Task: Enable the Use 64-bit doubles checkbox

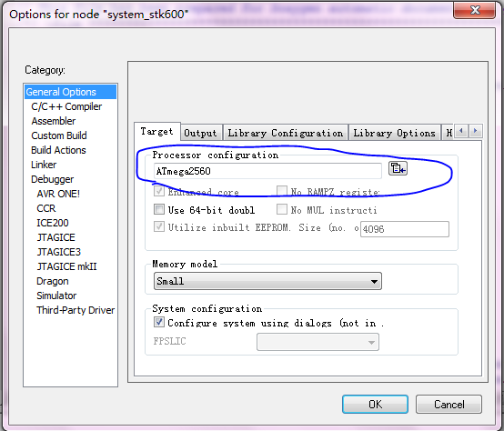Action: (x=159, y=209)
